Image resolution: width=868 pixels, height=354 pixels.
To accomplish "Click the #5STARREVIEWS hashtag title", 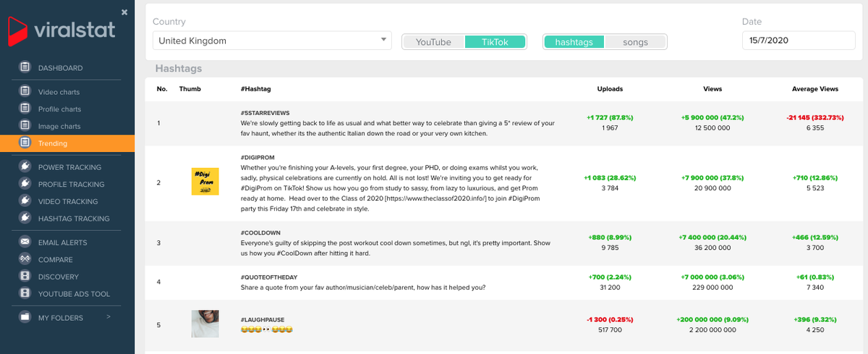I will pos(265,114).
